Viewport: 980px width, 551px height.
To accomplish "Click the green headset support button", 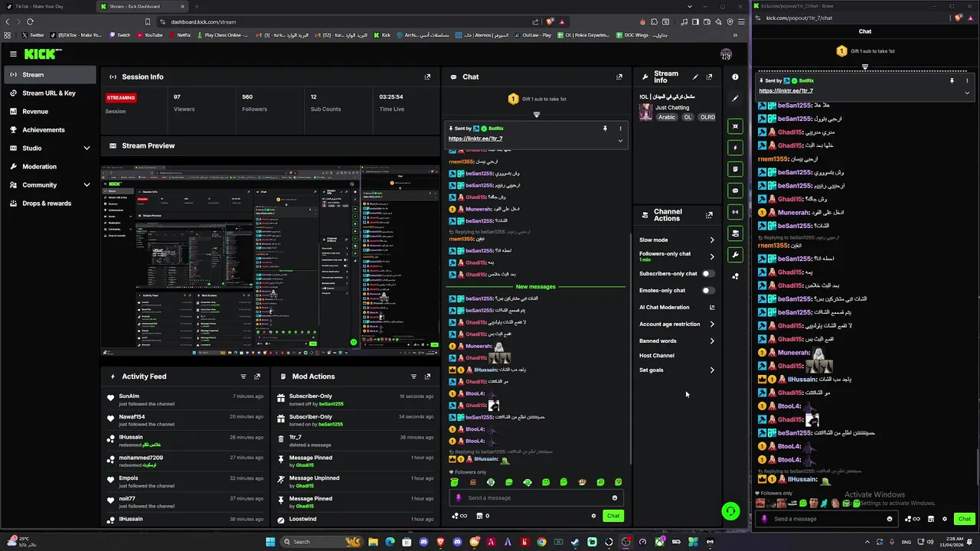I will [730, 511].
